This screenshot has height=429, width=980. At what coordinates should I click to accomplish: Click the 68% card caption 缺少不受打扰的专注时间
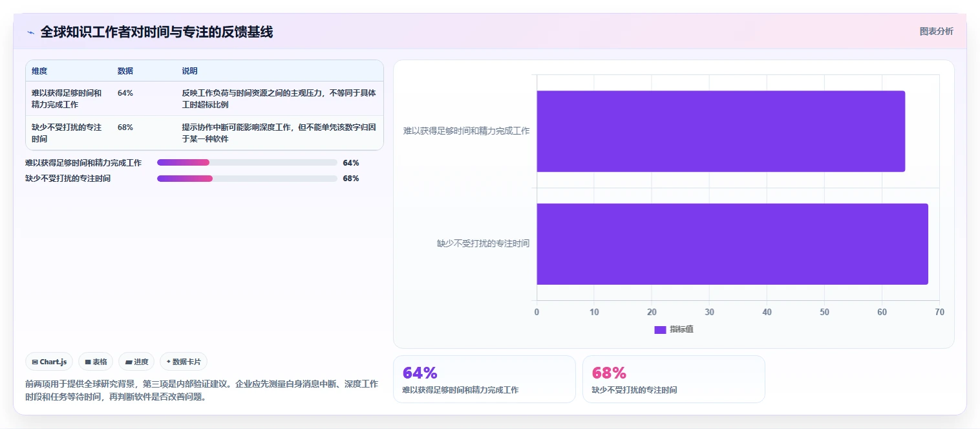(x=634, y=390)
